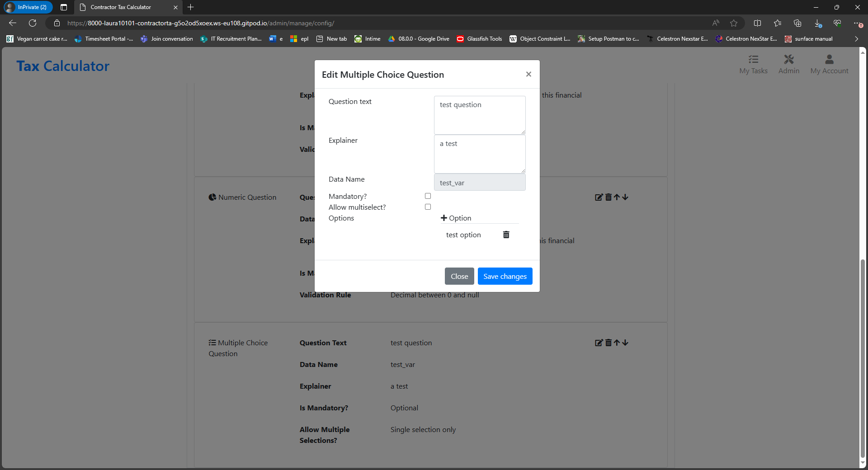Click the Close button in the dialog
Viewport: 868px width, 470px height.
tap(459, 276)
